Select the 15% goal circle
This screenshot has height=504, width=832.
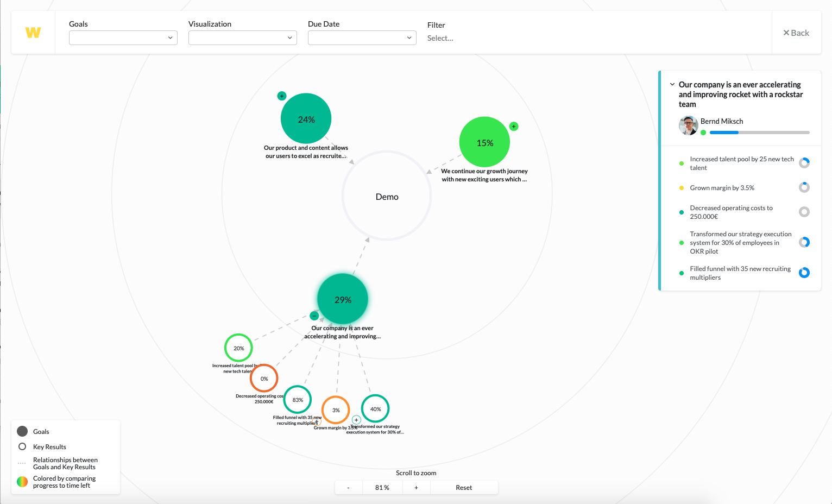[485, 142]
